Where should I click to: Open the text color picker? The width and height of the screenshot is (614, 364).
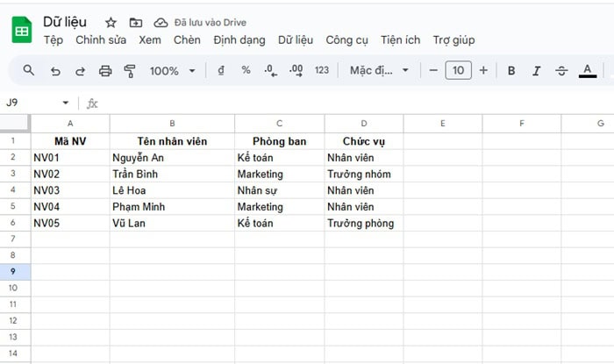coord(588,70)
